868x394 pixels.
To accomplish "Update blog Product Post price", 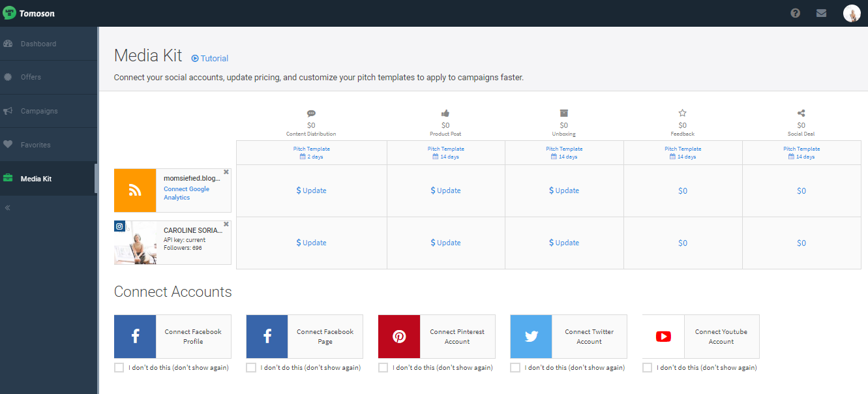I will (x=445, y=190).
